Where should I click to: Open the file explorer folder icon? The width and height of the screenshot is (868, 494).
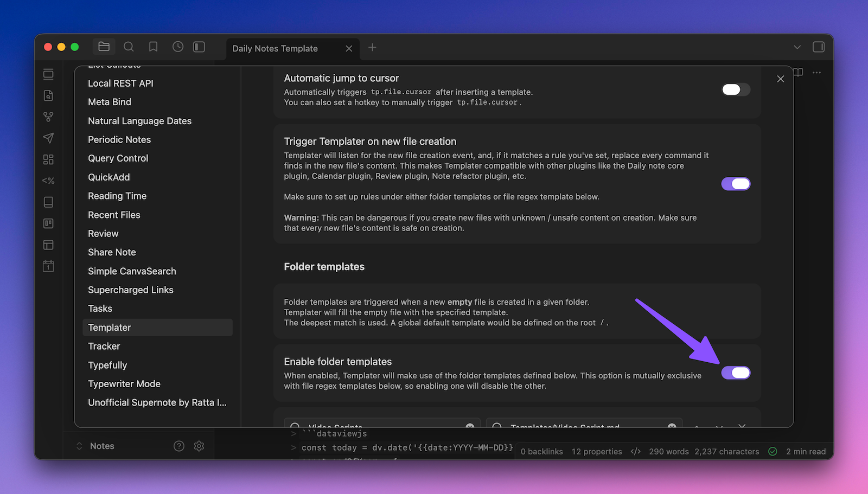(x=104, y=47)
